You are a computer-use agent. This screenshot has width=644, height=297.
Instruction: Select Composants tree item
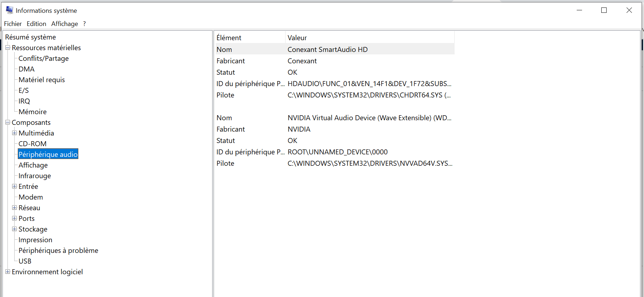(31, 122)
